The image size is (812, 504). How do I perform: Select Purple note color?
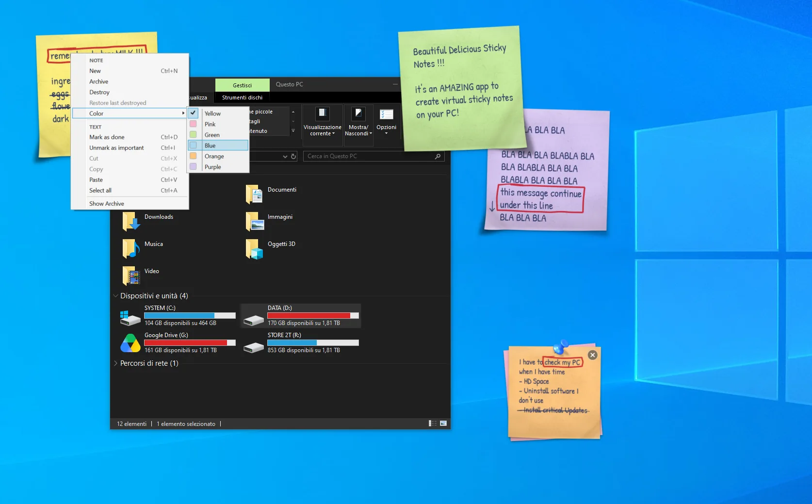(218, 167)
